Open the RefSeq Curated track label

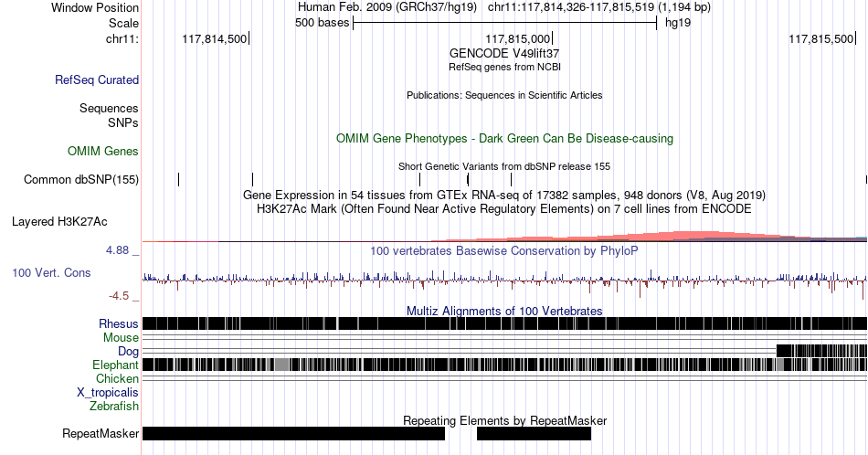[97, 79]
